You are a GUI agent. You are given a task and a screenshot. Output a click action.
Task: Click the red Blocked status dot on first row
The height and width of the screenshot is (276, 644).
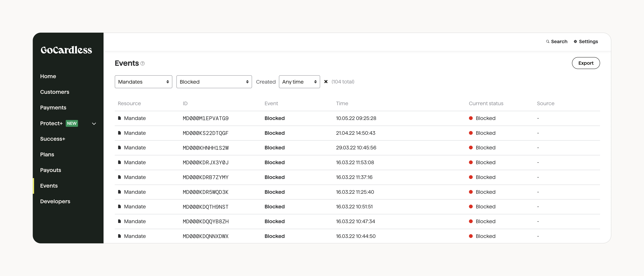pos(471,118)
